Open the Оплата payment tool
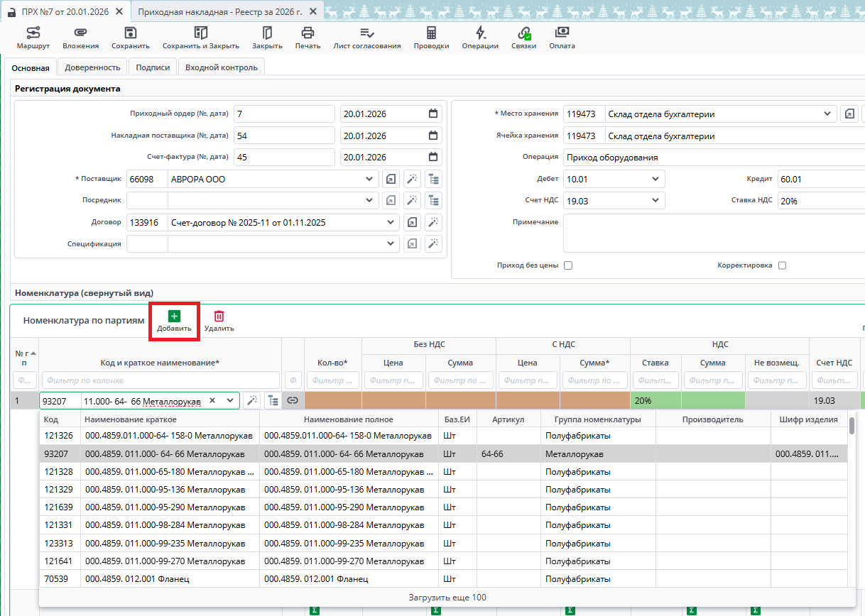The height and width of the screenshot is (616, 865). point(562,38)
